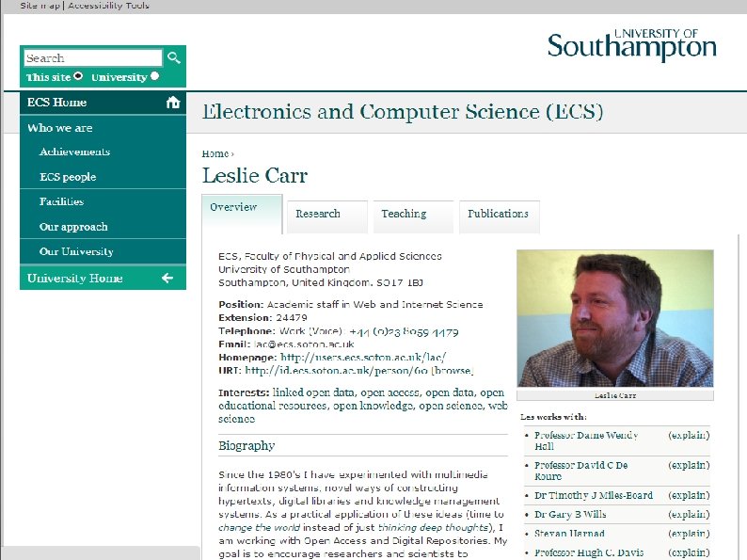Open Facilities sidebar item
This screenshot has width=747, height=560.
[x=103, y=201]
